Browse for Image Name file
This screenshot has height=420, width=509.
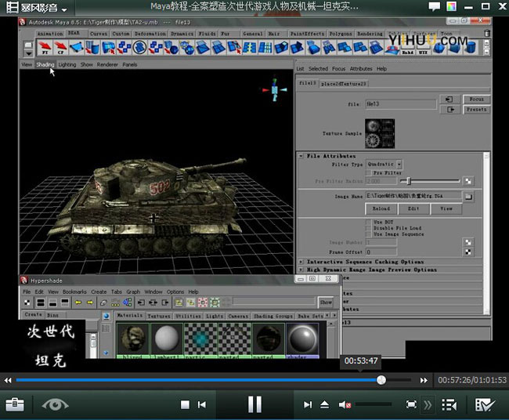pos(468,196)
